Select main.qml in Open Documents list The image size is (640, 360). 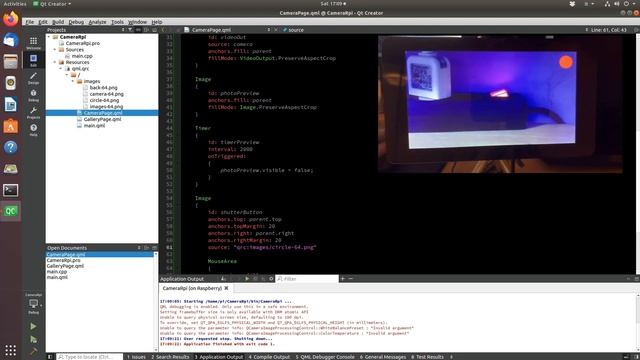[x=57, y=277]
